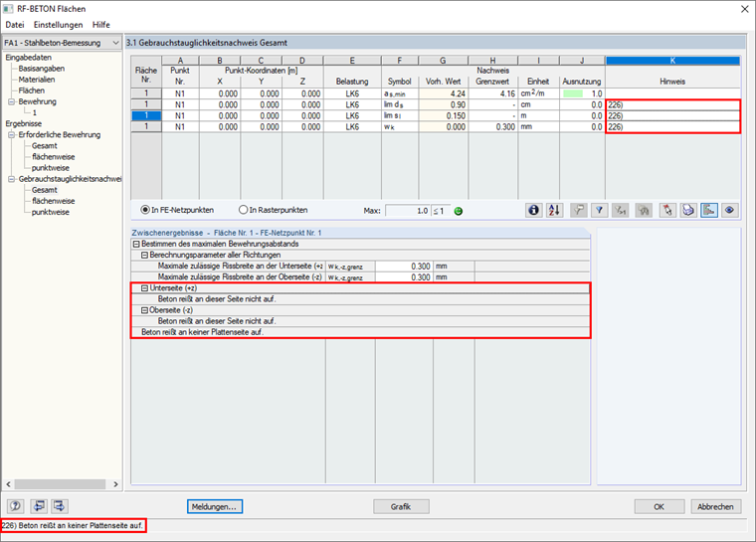Click the navigator scroll right arrow

tap(115, 484)
